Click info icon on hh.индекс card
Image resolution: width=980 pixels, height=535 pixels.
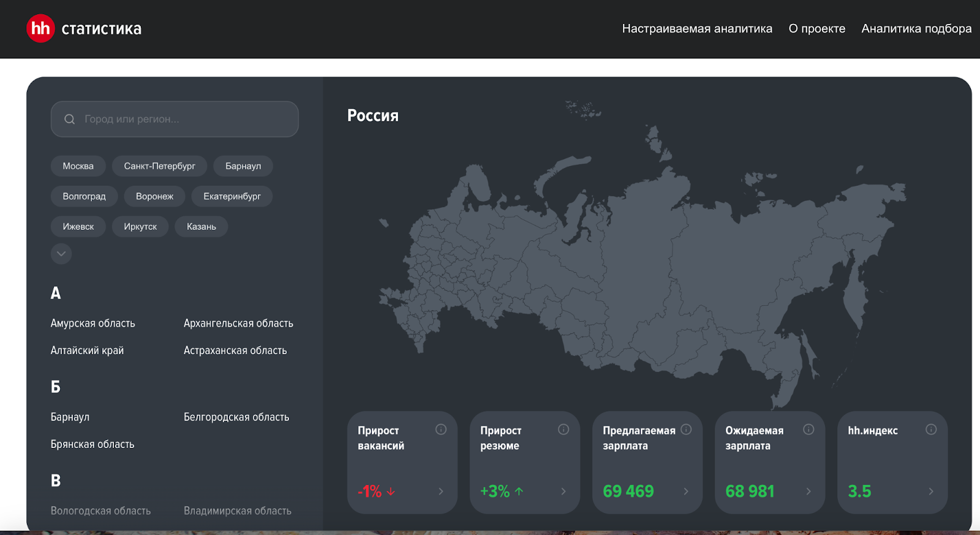[930, 430]
